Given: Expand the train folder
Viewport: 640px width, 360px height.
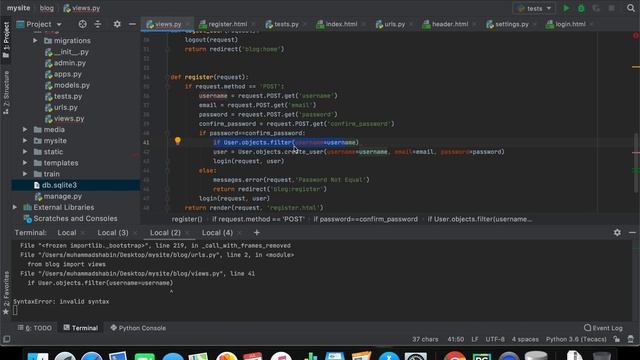Looking at the screenshot, I should pos(25,174).
